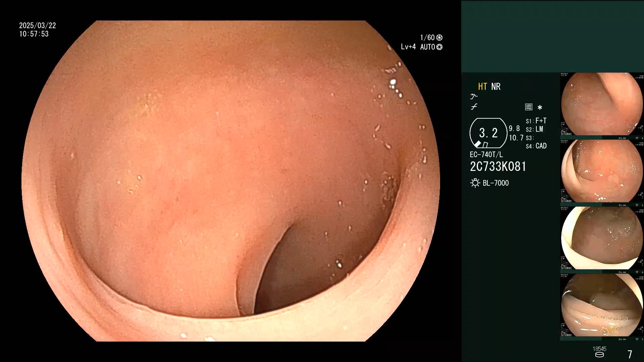Click the main live endoscope image
644x362 pixels.
click(x=231, y=181)
